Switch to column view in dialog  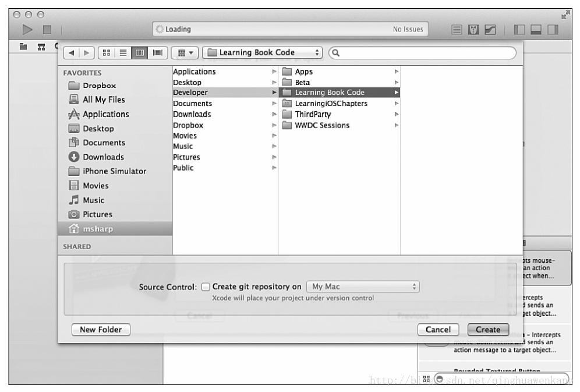(x=139, y=53)
